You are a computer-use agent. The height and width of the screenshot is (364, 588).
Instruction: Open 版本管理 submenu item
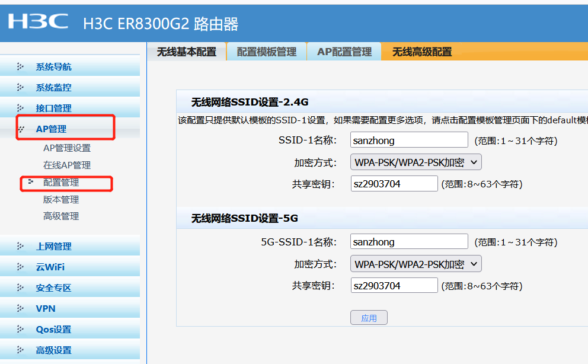[x=61, y=199]
